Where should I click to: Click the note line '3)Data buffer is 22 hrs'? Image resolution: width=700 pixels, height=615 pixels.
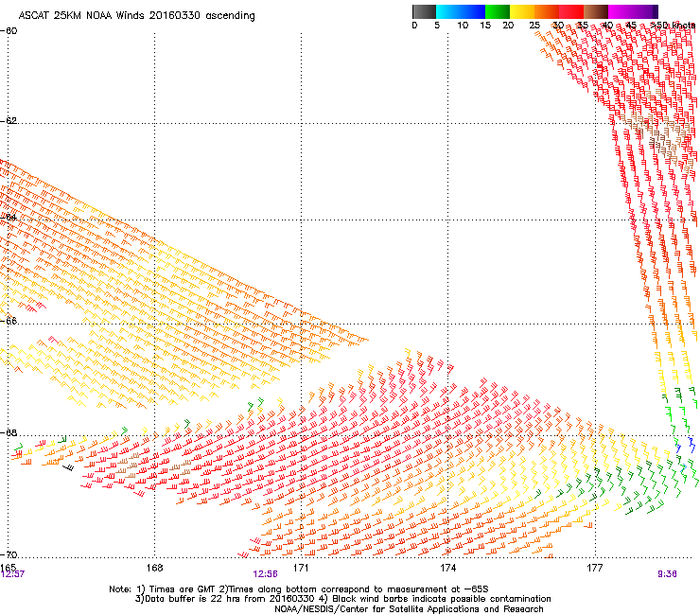tap(342, 599)
